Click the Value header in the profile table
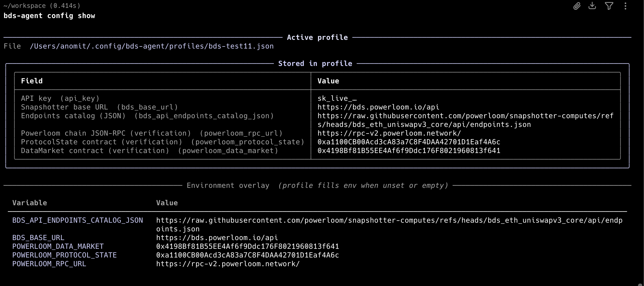Image resolution: width=644 pixels, height=286 pixels. (x=328, y=81)
